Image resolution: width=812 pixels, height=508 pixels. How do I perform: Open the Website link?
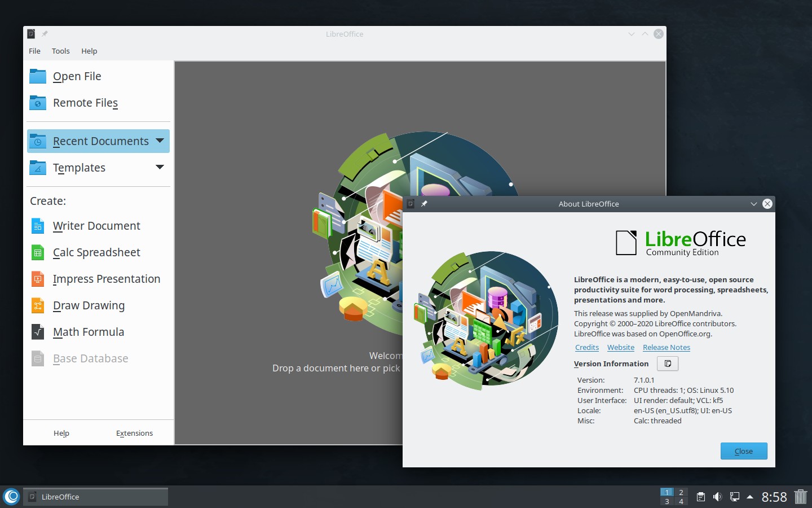pyautogui.click(x=621, y=348)
